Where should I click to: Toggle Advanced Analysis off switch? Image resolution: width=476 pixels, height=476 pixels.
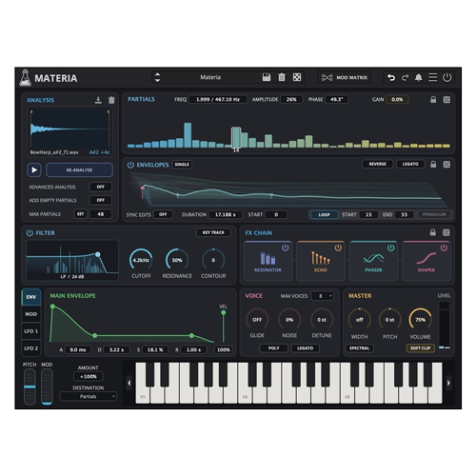[x=101, y=187]
